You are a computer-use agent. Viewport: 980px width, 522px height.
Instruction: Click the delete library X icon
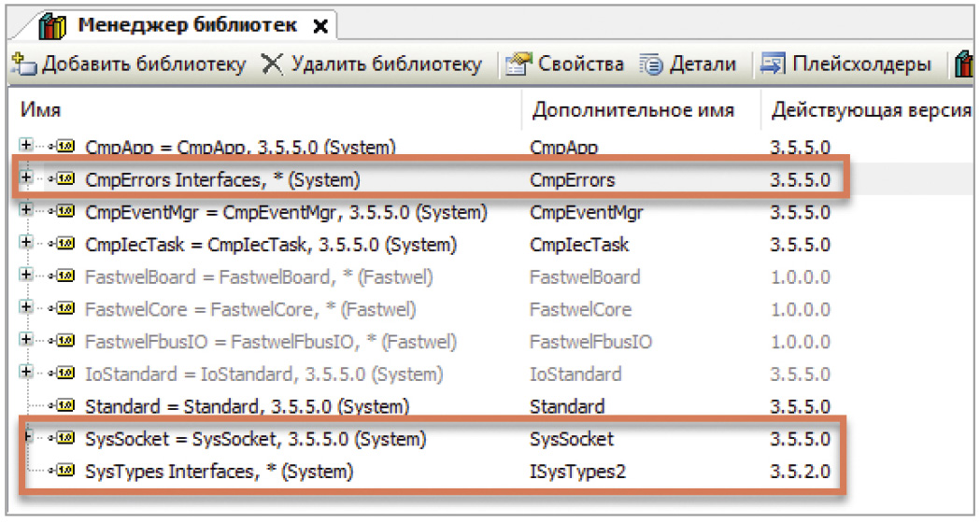[x=272, y=63]
